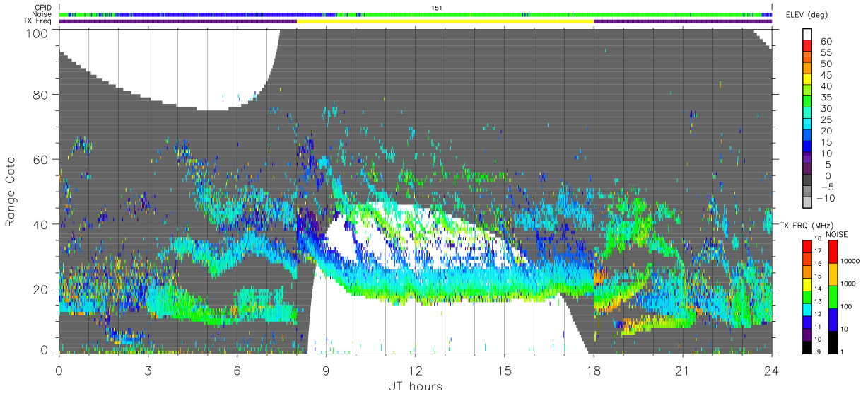Click the 'TX Freq' row label
Image resolution: width=868 pixels, height=401 pixels.
click(x=38, y=21)
